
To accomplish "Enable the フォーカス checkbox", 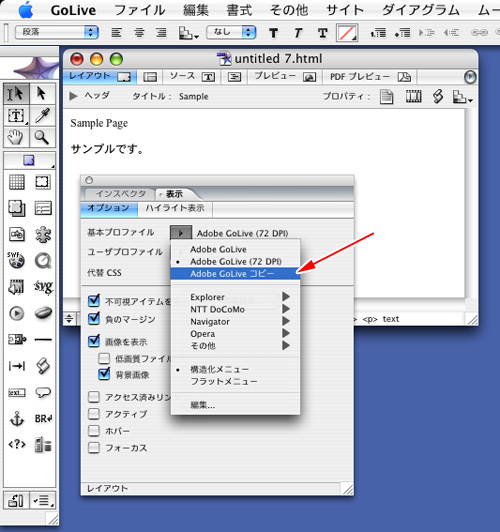I will 94,448.
